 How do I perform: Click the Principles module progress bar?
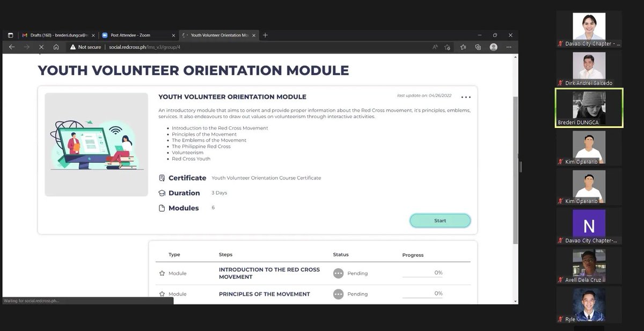coord(423,298)
